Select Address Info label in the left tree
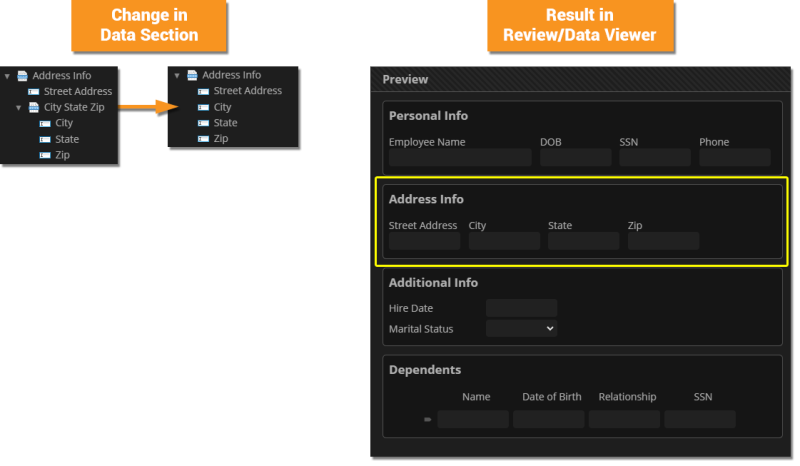 coord(62,76)
